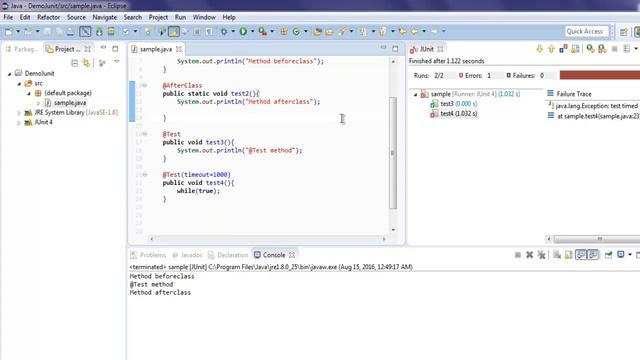This screenshot has width=640, height=360.
Task: Click the Pin Console icon
Action: pos(608,255)
